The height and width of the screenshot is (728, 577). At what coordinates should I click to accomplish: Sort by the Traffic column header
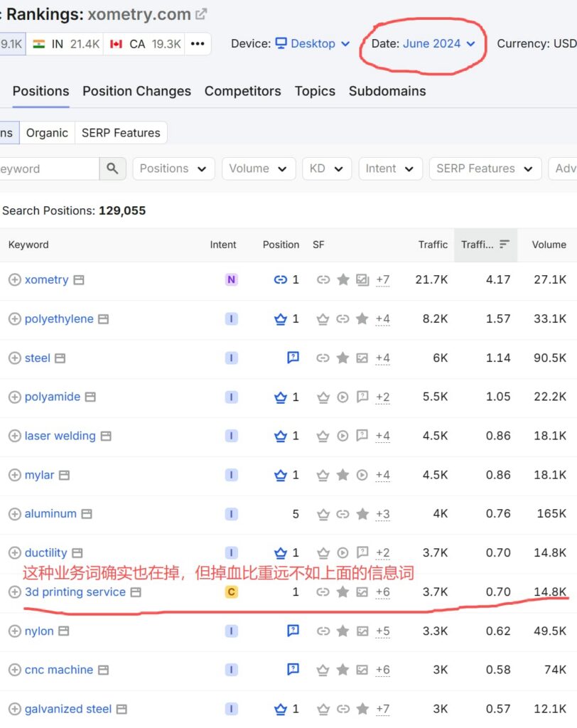coord(433,245)
